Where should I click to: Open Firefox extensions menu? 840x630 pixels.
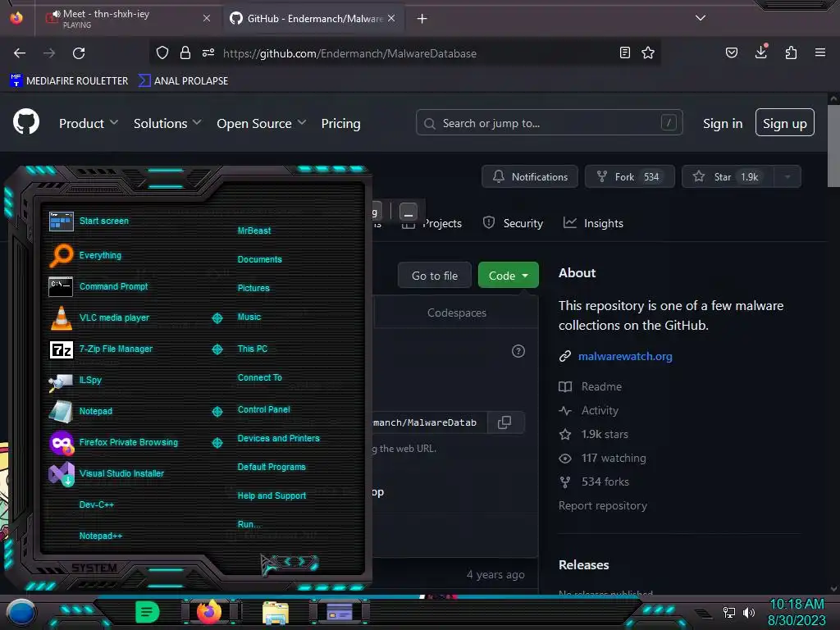791,52
